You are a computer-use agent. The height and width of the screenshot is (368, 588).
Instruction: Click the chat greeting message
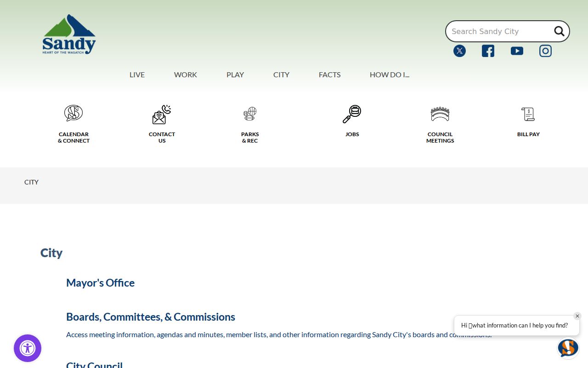click(x=514, y=325)
